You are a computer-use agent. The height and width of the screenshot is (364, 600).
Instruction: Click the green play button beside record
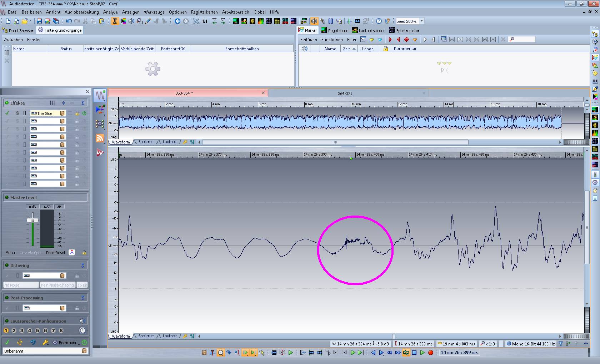tap(422, 353)
